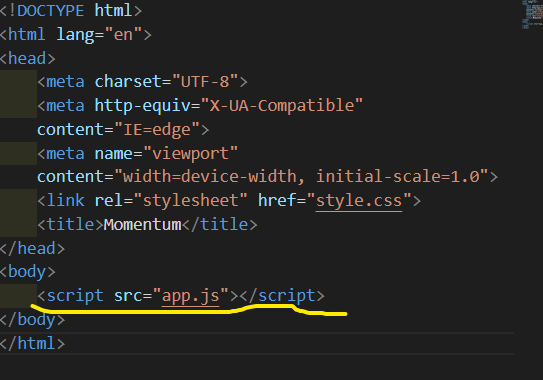Click the lang attribute name
543x380 pixels.
point(75,35)
